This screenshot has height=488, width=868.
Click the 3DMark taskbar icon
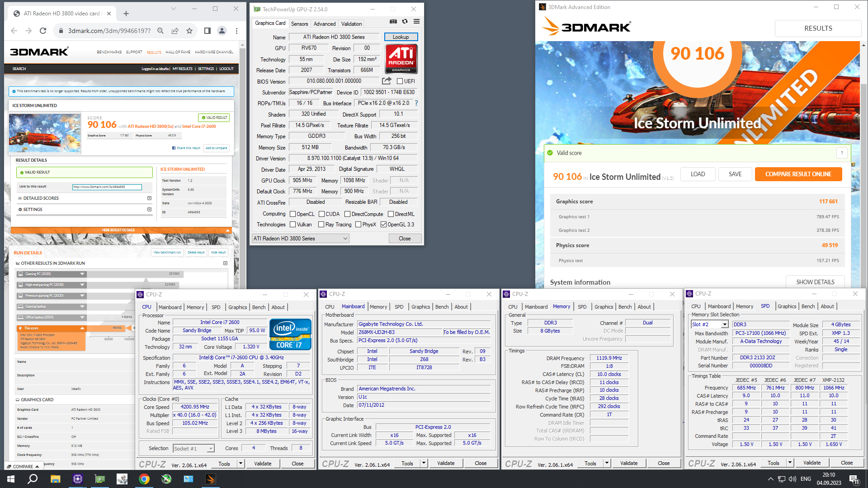(211, 479)
